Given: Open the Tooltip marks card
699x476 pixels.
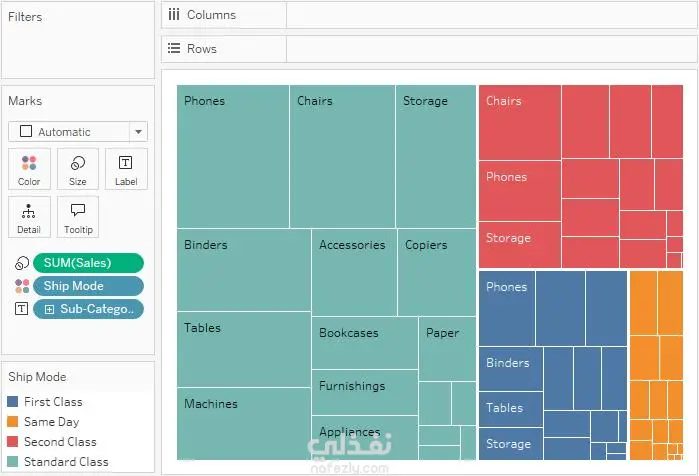Looking at the screenshot, I should pos(78,217).
